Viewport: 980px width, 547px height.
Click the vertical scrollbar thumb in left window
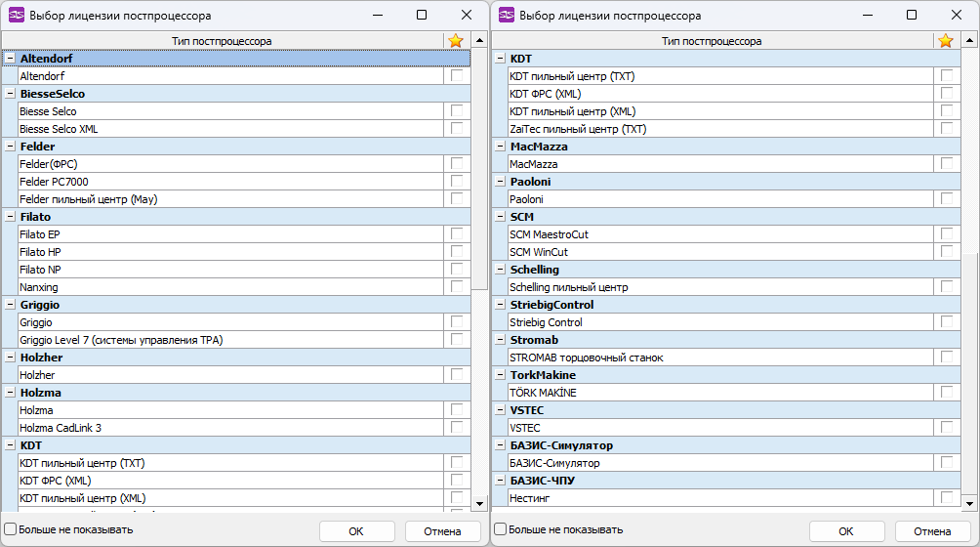pos(479,166)
